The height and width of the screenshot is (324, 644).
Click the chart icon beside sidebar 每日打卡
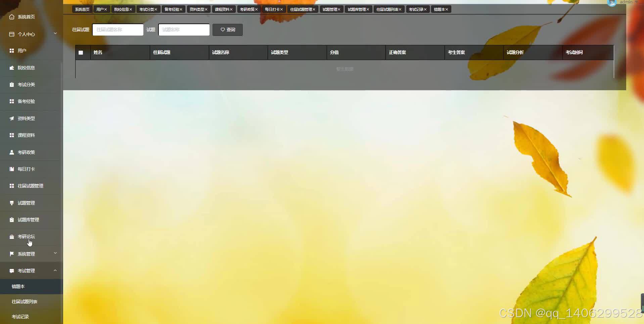(12, 169)
